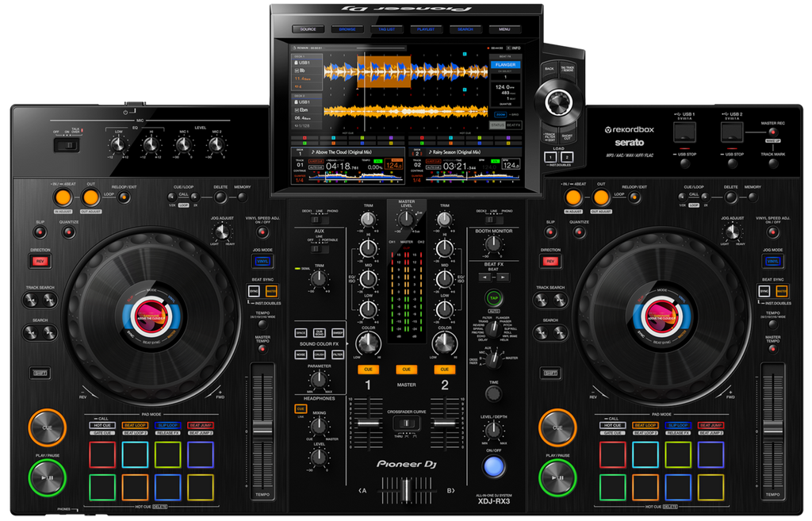Screen dimensions: 812x521
Task: Tap the orange IN/4BEAT loop button on deck 1
Action: click(63, 197)
